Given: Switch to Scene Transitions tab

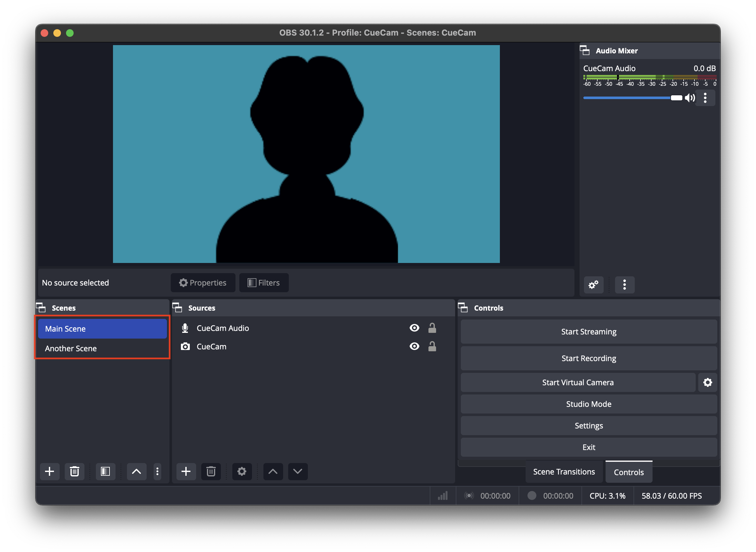Looking at the screenshot, I should coord(564,472).
